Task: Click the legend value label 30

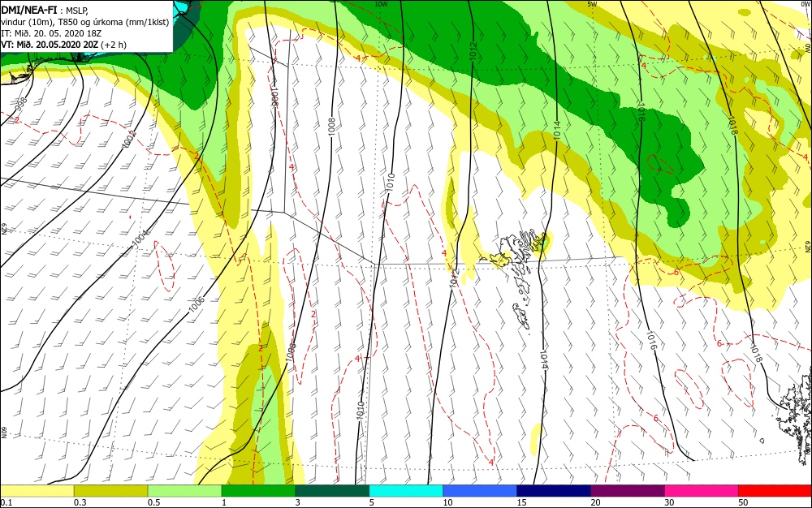Action: point(669,502)
